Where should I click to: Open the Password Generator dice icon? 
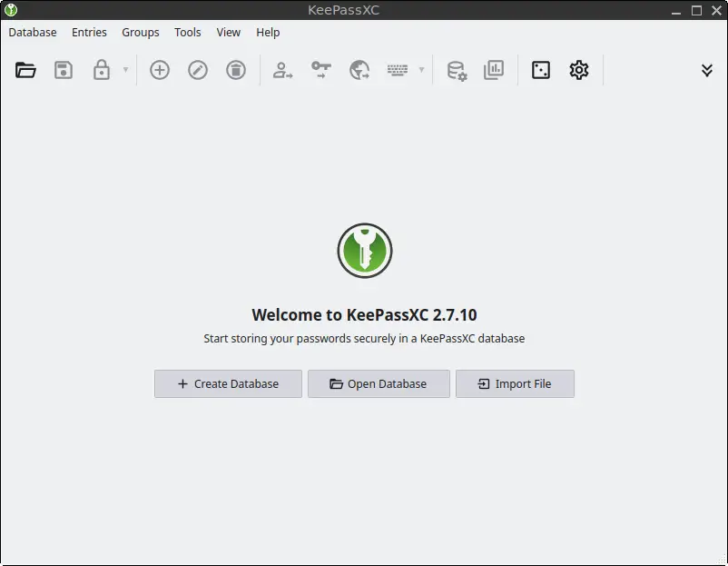pyautogui.click(x=541, y=70)
